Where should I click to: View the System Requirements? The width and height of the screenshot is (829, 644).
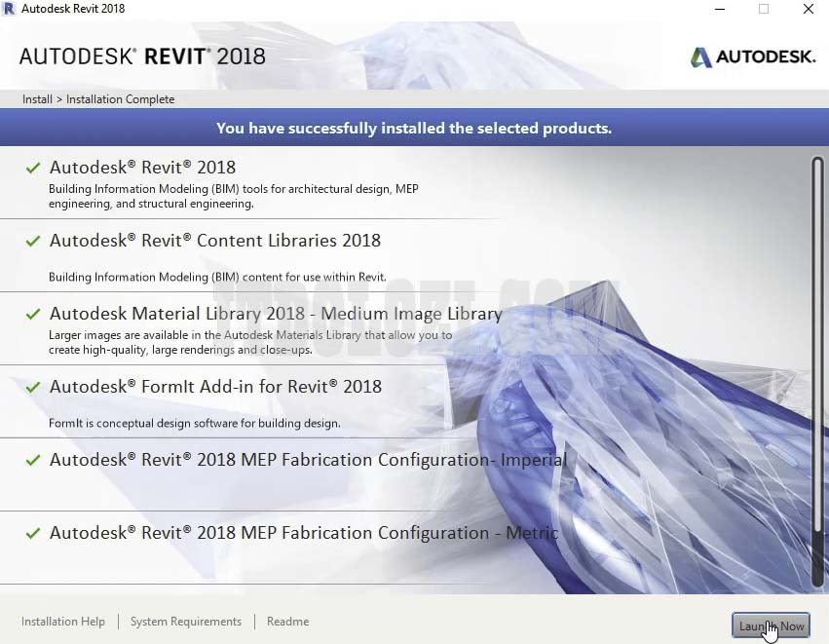click(x=185, y=622)
